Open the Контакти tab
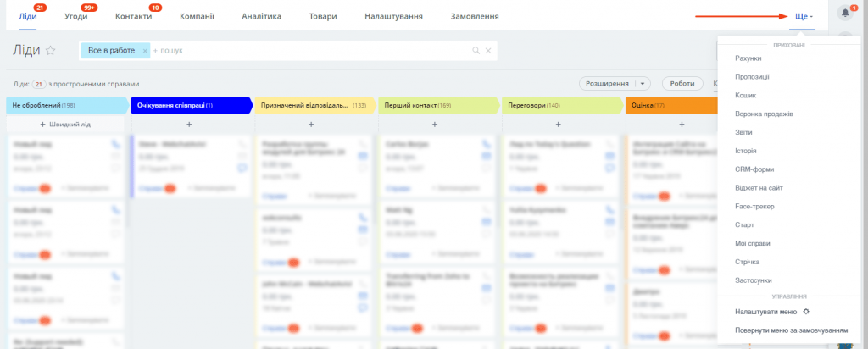 pyautogui.click(x=133, y=16)
